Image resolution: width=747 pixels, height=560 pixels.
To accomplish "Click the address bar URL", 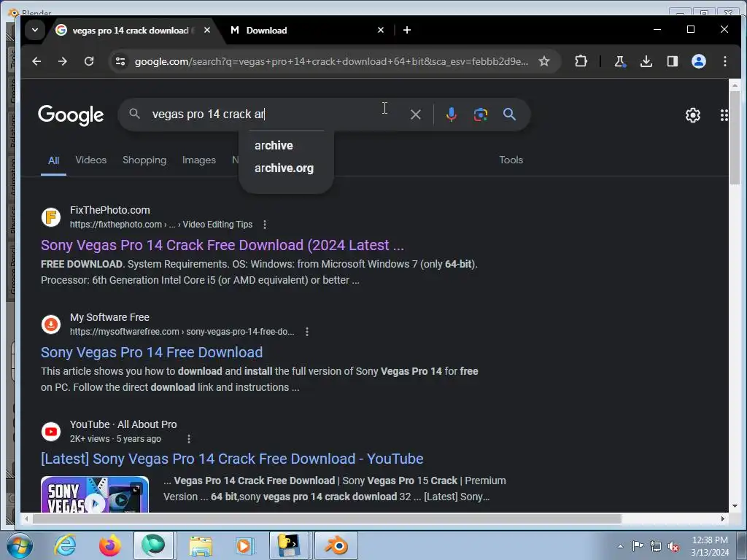I will pos(331,61).
